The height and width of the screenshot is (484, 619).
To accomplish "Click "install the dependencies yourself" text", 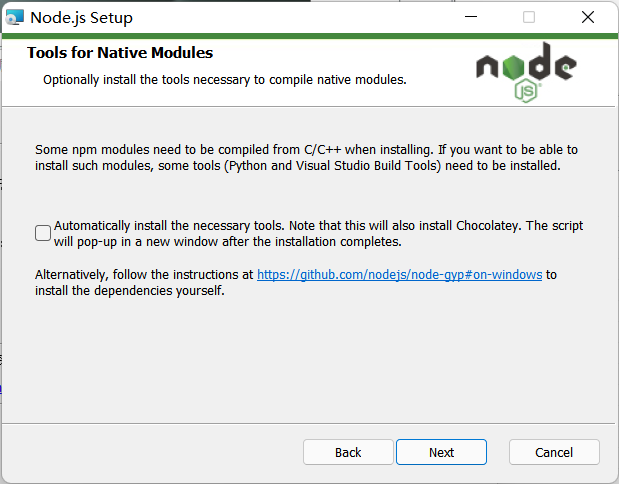I will [x=130, y=291].
